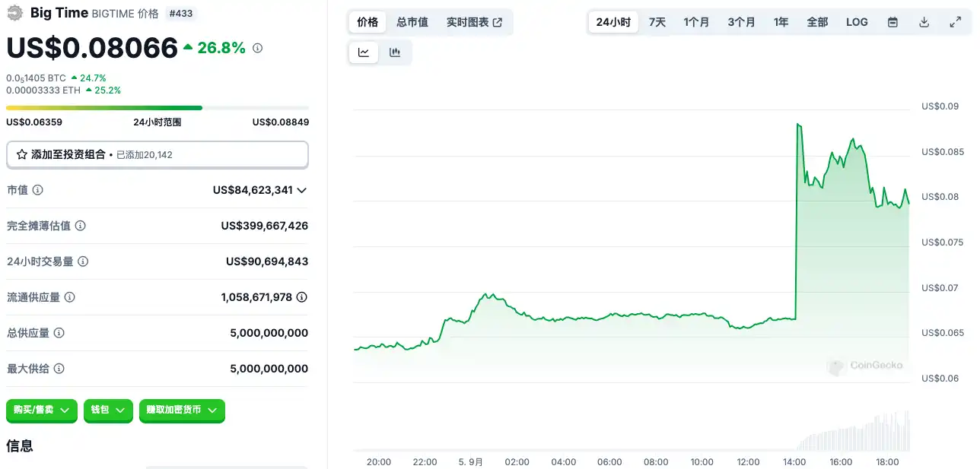The width and height of the screenshot is (980, 469).
Task: Open the 购买/售卖 dropdown
Action: coord(41,410)
